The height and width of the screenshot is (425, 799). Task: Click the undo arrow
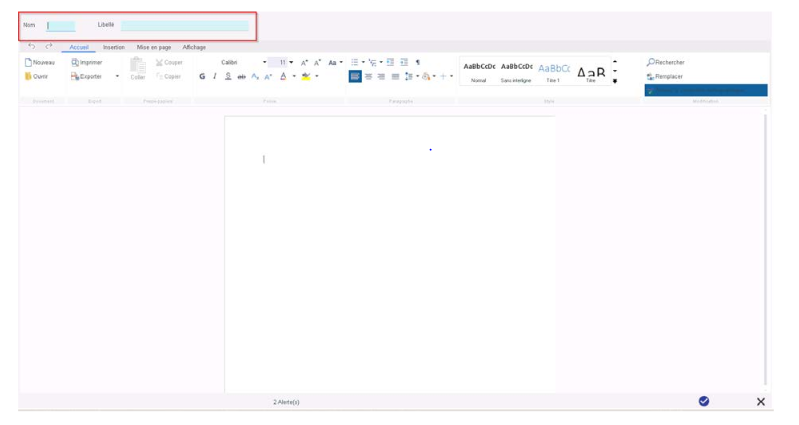32,46
